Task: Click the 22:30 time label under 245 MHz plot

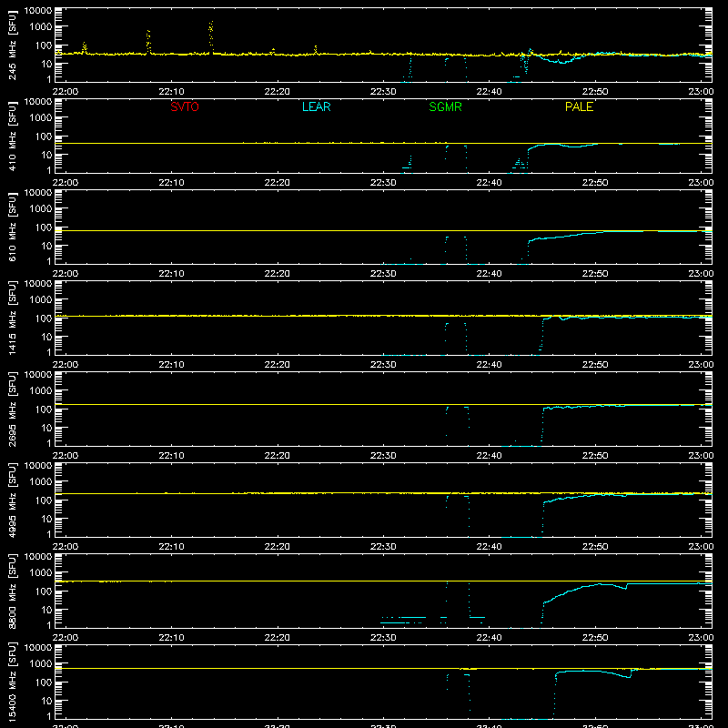Action: point(383,92)
